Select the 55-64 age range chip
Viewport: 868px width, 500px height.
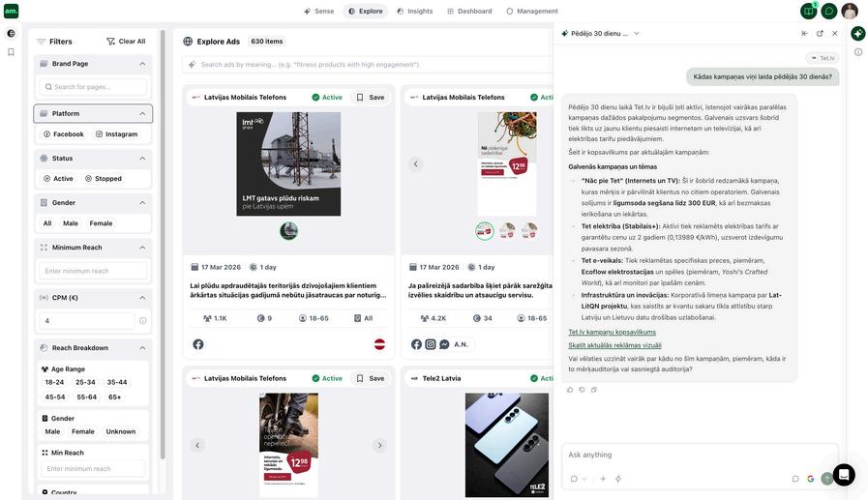86,397
